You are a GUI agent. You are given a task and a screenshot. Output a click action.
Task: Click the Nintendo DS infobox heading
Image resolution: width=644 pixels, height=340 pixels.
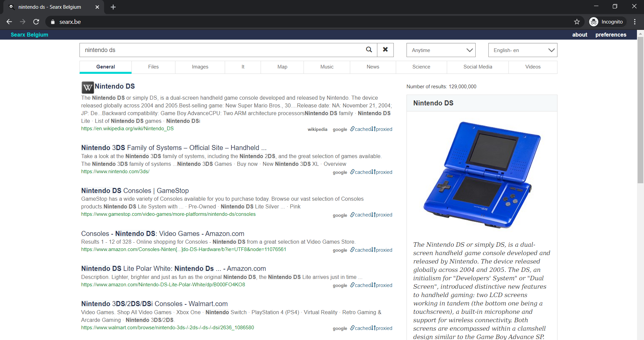point(433,103)
